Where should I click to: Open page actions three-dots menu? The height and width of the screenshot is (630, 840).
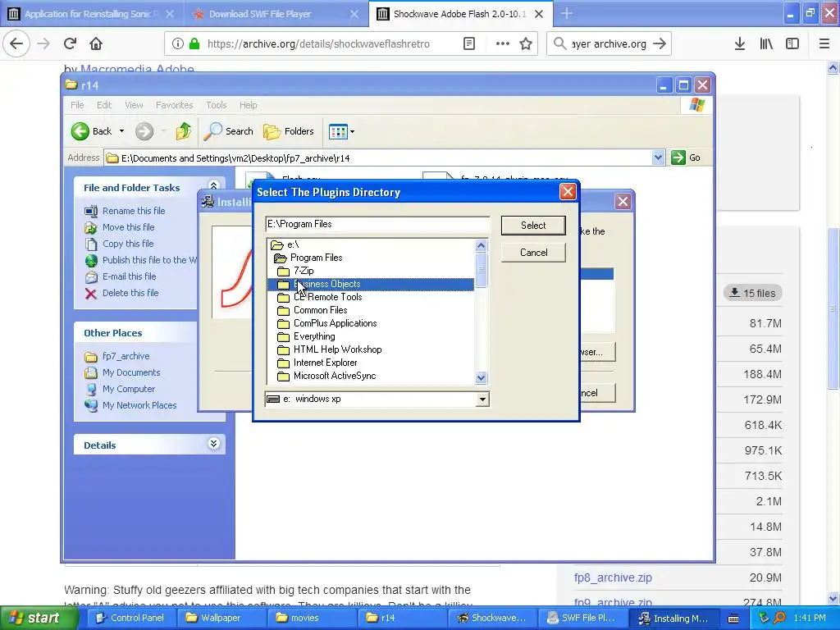point(502,44)
